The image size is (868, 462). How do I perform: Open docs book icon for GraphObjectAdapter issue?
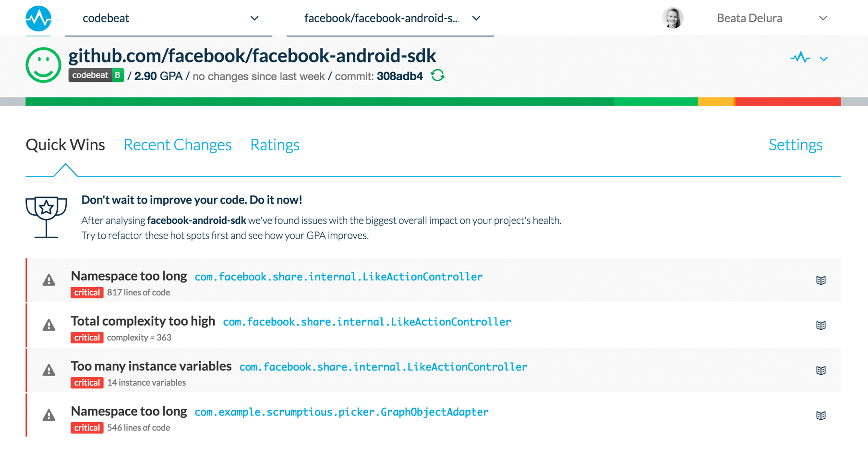[821, 415]
